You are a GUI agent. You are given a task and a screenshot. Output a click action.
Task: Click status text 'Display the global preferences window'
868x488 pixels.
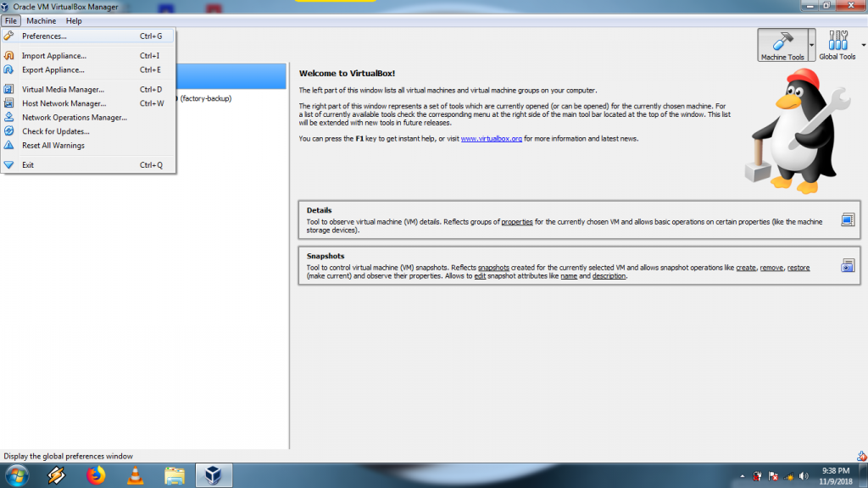tap(68, 457)
